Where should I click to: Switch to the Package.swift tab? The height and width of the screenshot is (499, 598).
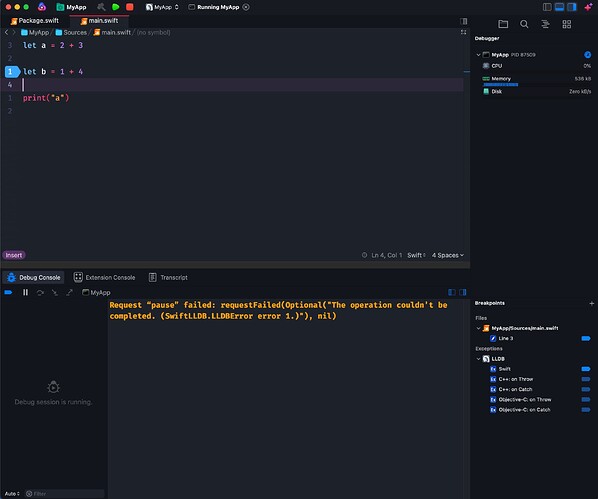tap(35, 21)
